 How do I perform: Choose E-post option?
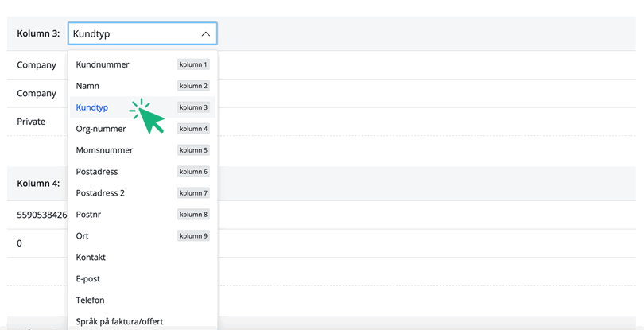[x=87, y=279]
